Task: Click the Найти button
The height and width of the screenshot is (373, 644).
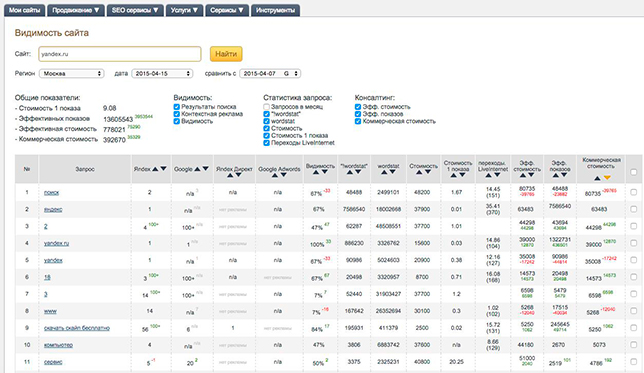Action: (x=226, y=54)
